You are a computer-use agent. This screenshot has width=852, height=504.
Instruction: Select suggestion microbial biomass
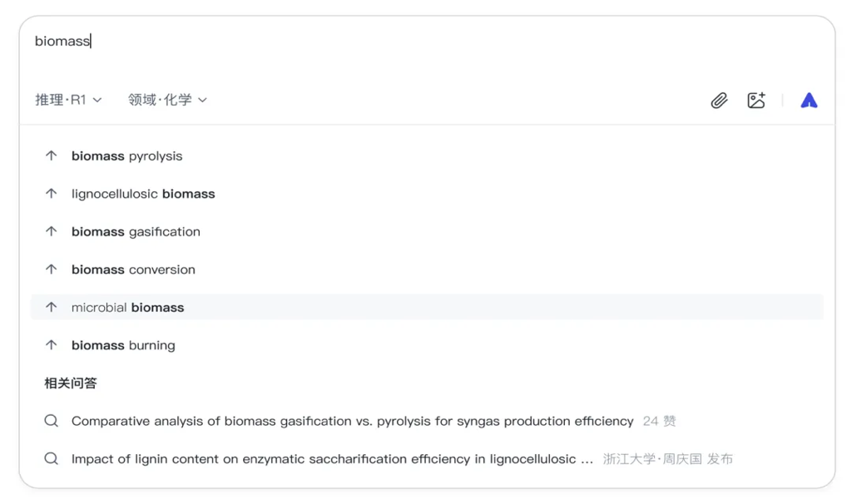[x=427, y=308]
